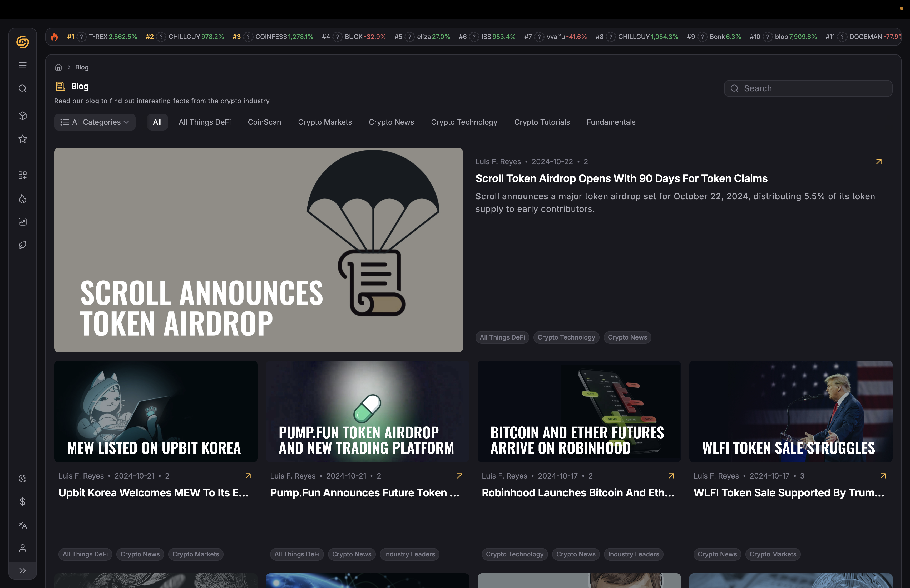Open the All Categories dropdown
The image size is (910, 588).
95,122
